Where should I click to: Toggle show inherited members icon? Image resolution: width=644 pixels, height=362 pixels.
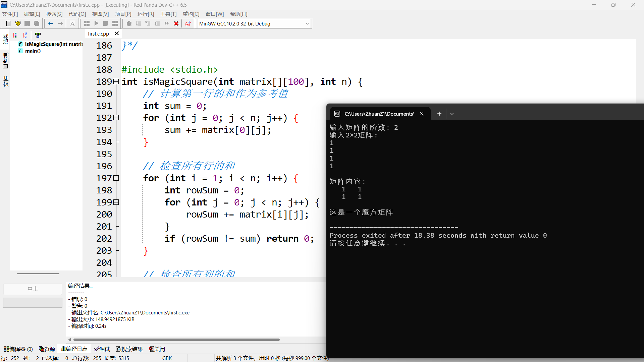[38, 35]
